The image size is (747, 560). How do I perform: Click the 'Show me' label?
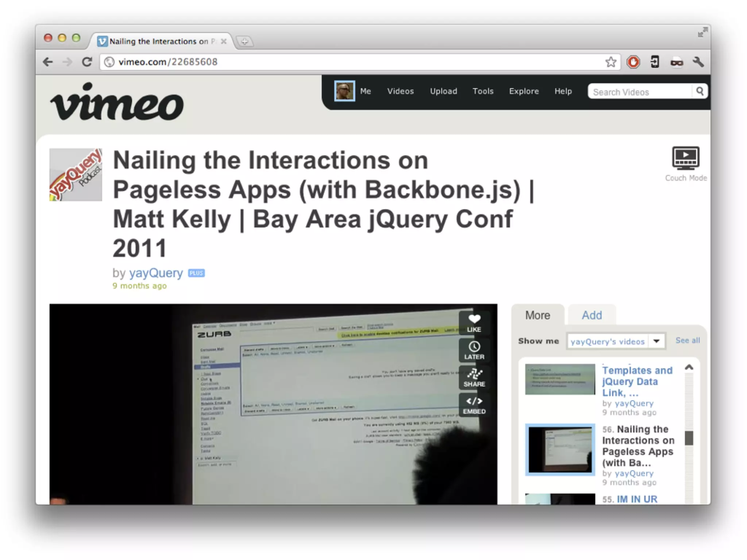[538, 341]
